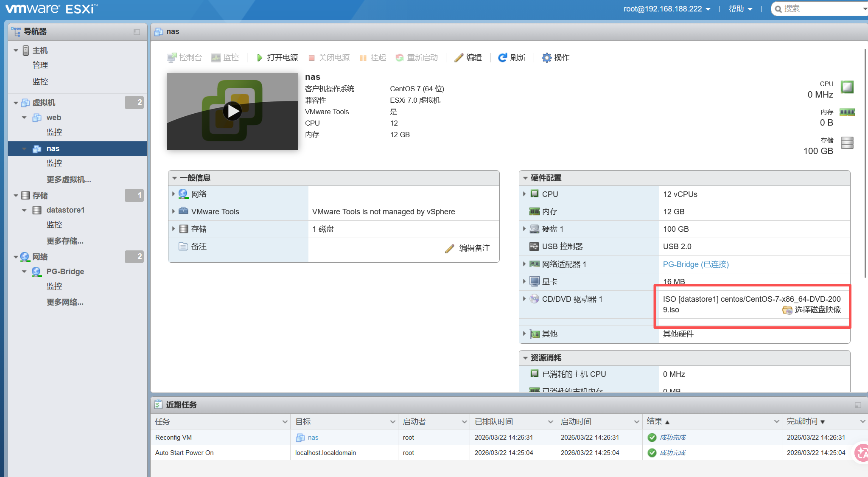The image size is (868, 477).
Task: Click the search magnifier icon in the header
Action: click(778, 9)
